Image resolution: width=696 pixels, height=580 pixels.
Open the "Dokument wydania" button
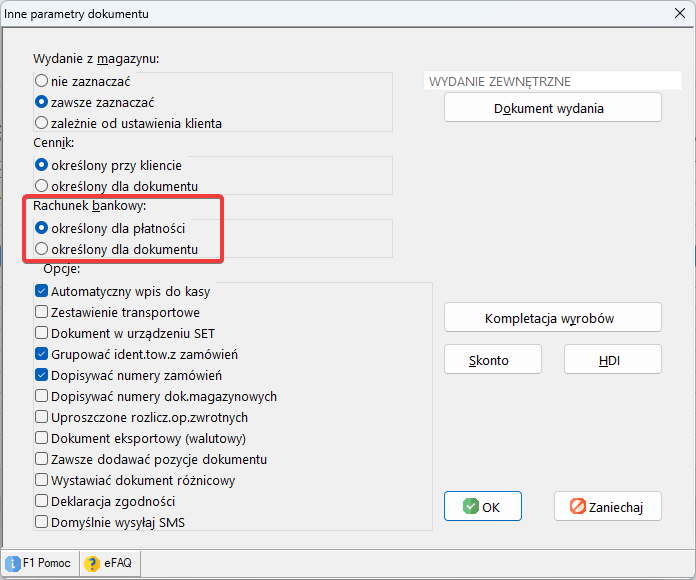pos(553,107)
